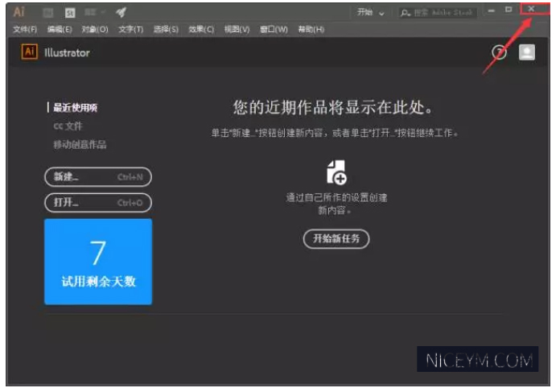
Task: Click the question mark help icon
Action: pyautogui.click(x=499, y=52)
